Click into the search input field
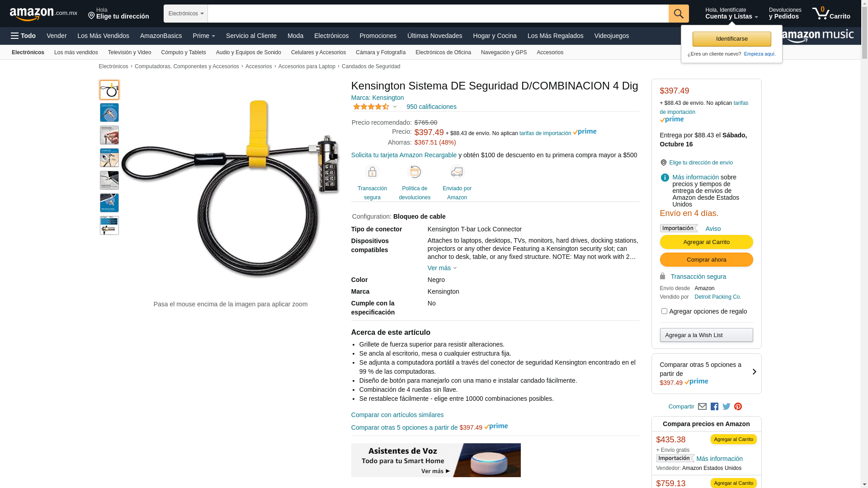 (x=438, y=14)
